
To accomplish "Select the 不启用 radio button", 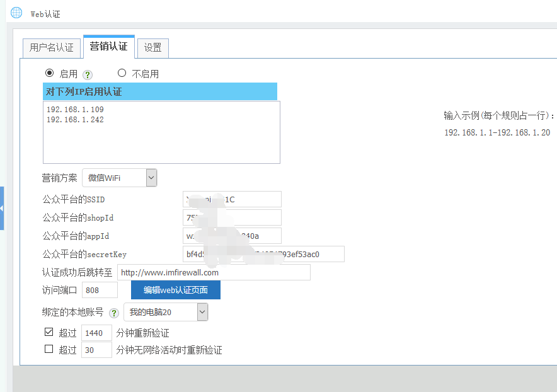I will pyautogui.click(x=122, y=73).
